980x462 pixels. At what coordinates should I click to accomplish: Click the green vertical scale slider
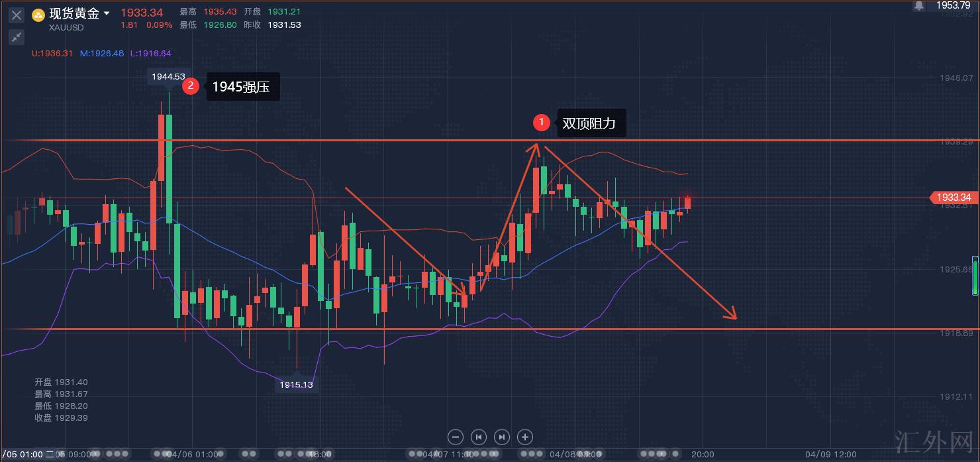[975, 275]
